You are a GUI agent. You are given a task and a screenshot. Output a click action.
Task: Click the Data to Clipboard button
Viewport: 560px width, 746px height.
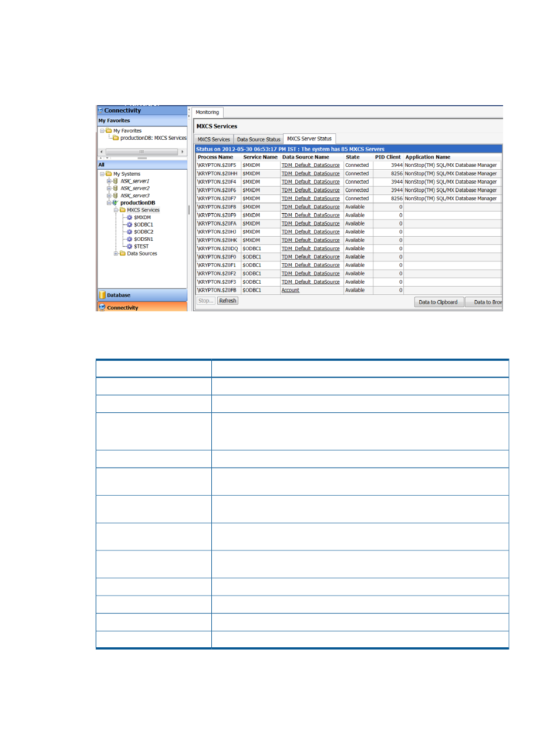coord(438,302)
